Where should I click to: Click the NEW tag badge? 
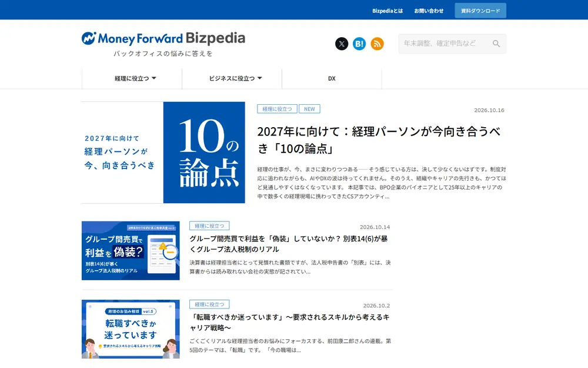point(309,109)
